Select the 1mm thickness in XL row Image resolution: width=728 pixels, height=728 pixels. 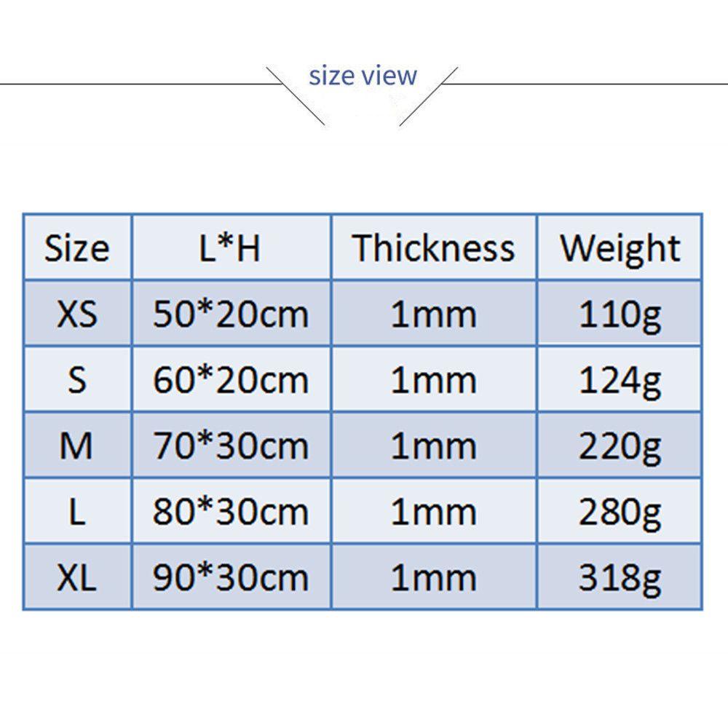tap(434, 577)
